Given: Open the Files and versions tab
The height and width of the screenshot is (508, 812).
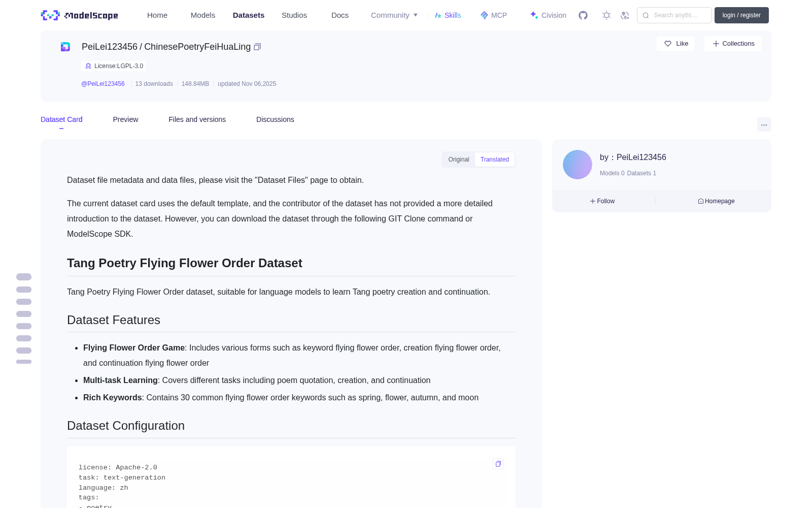Looking at the screenshot, I should pos(197,119).
